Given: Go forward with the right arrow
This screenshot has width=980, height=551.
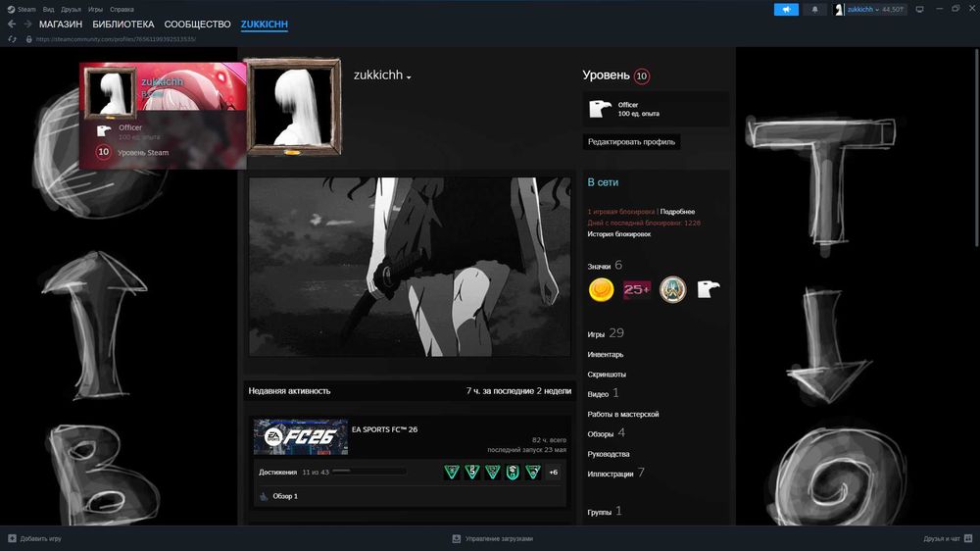Looking at the screenshot, I should 27,24.
